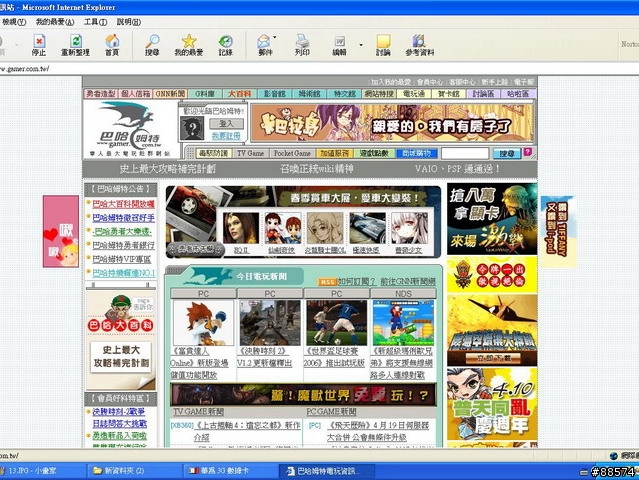Open the Favorites (我的最愛) star icon

pyautogui.click(x=189, y=45)
